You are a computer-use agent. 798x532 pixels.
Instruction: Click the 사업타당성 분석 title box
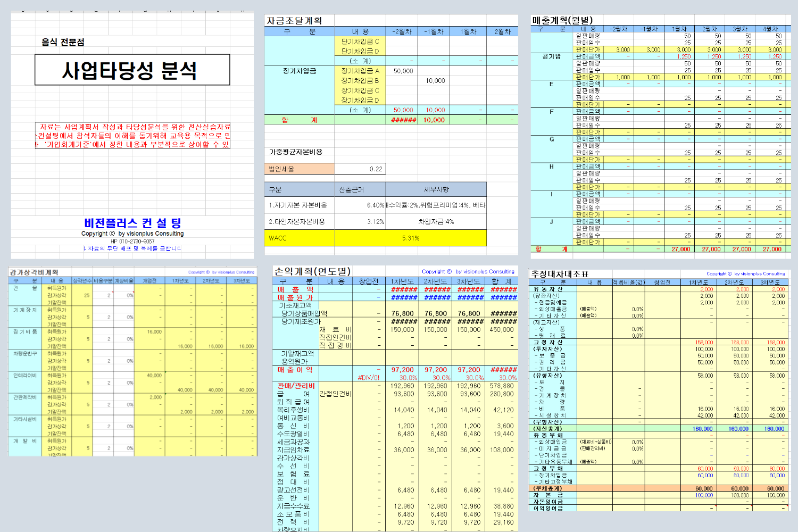(132, 70)
